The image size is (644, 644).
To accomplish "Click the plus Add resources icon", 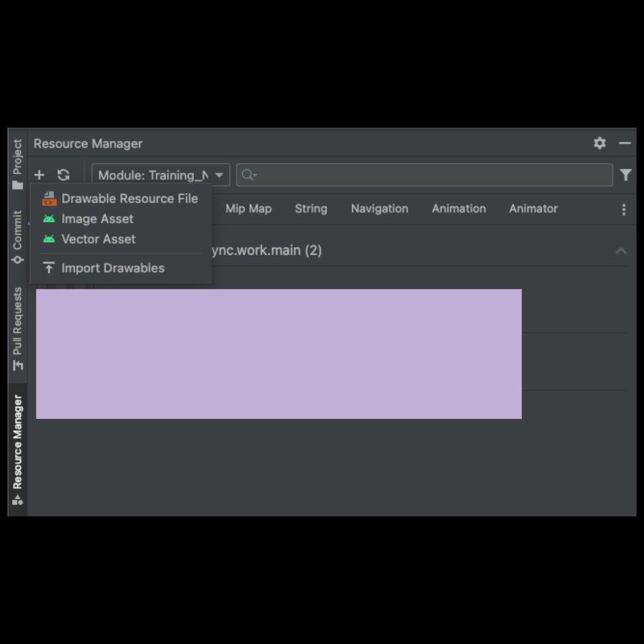I will point(40,175).
